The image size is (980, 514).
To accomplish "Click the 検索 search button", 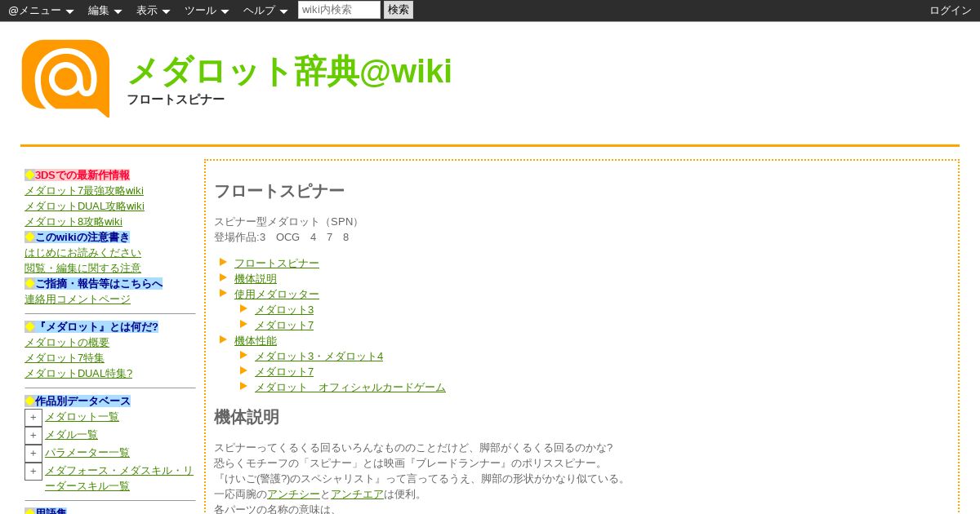I will pos(399,10).
